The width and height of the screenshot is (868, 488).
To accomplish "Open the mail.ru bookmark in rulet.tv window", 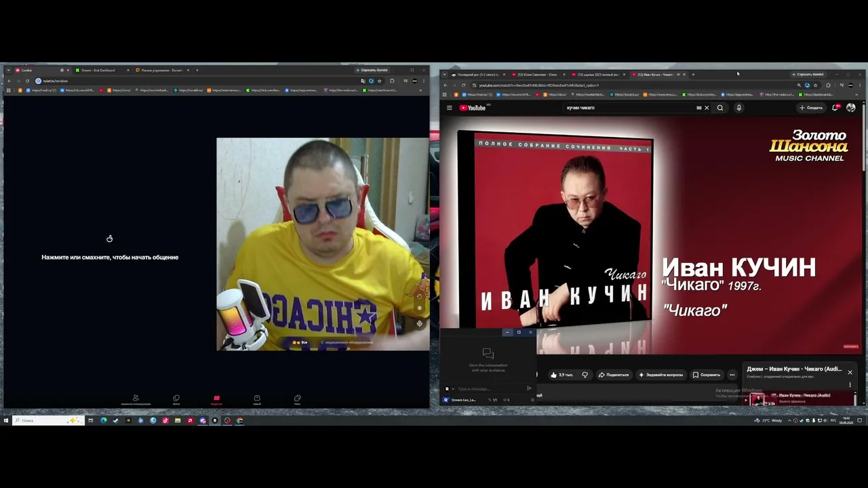I will tap(42, 90).
